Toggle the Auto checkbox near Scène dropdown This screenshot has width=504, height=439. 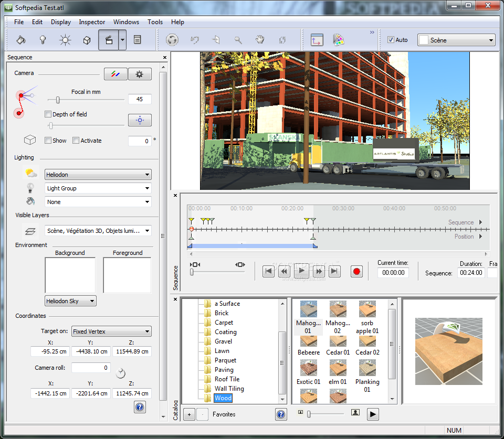coord(390,39)
